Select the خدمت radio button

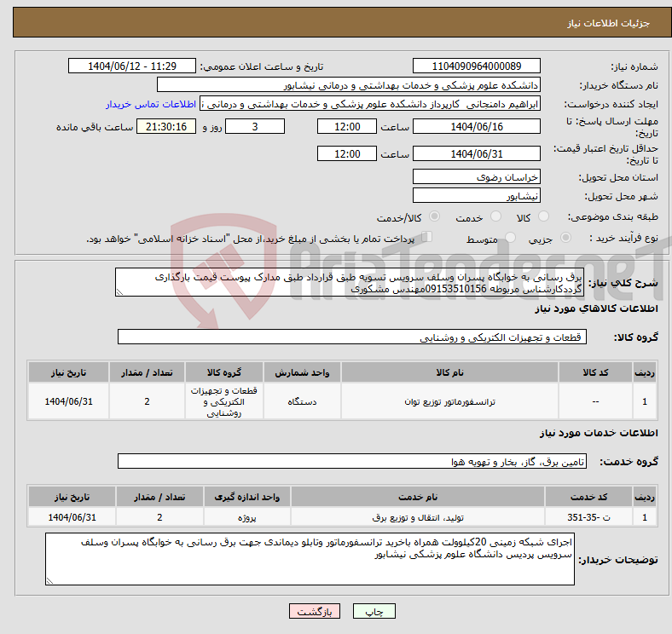tap(495, 216)
